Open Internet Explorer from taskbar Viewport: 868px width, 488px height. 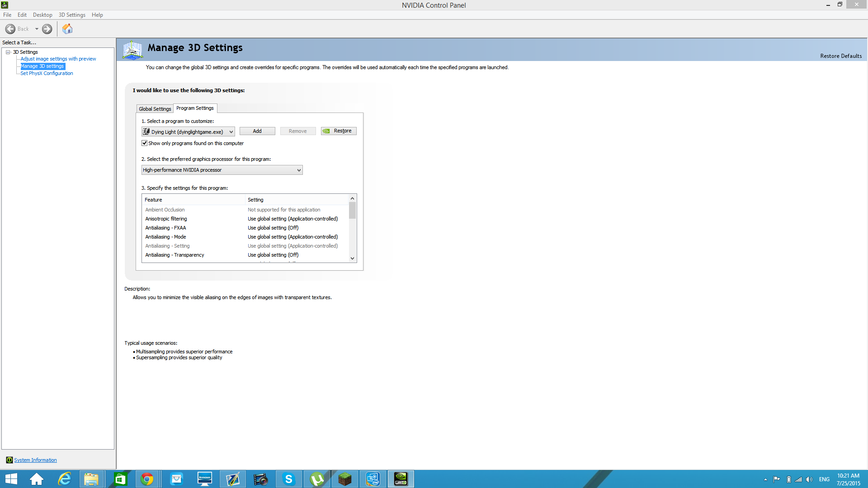coord(65,479)
